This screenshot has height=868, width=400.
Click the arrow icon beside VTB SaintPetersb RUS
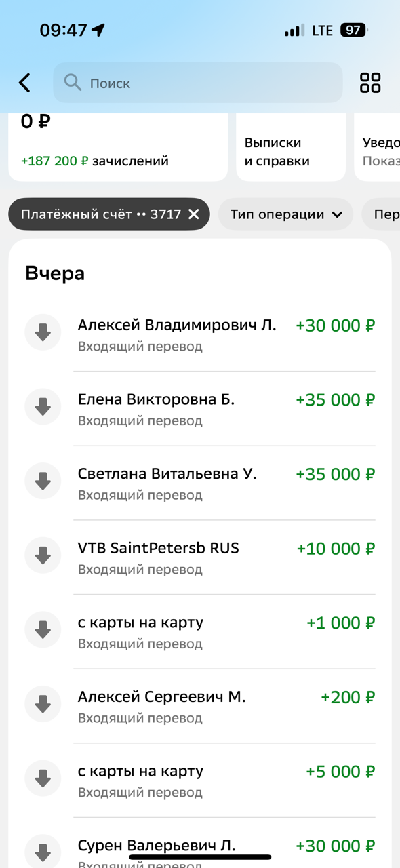point(43,555)
